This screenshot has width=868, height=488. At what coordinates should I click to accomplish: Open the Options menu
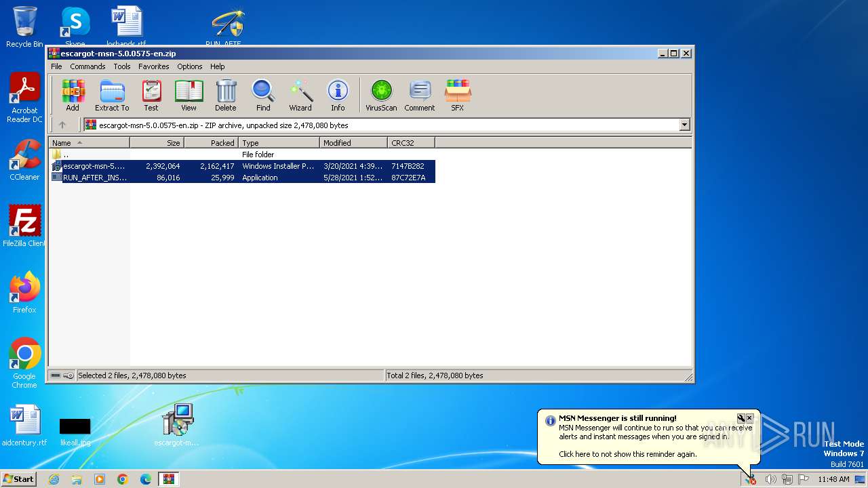pyautogui.click(x=190, y=66)
